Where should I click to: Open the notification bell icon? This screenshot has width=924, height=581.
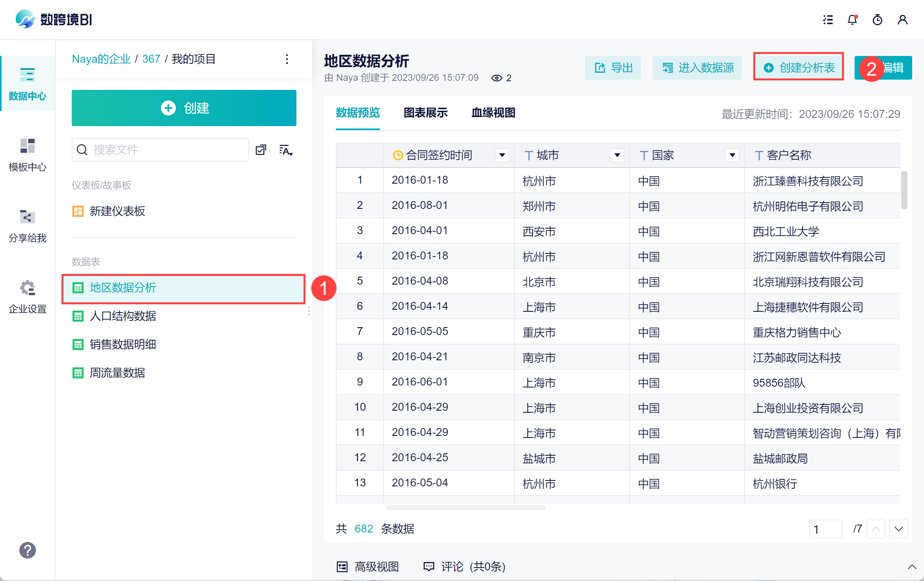852,20
